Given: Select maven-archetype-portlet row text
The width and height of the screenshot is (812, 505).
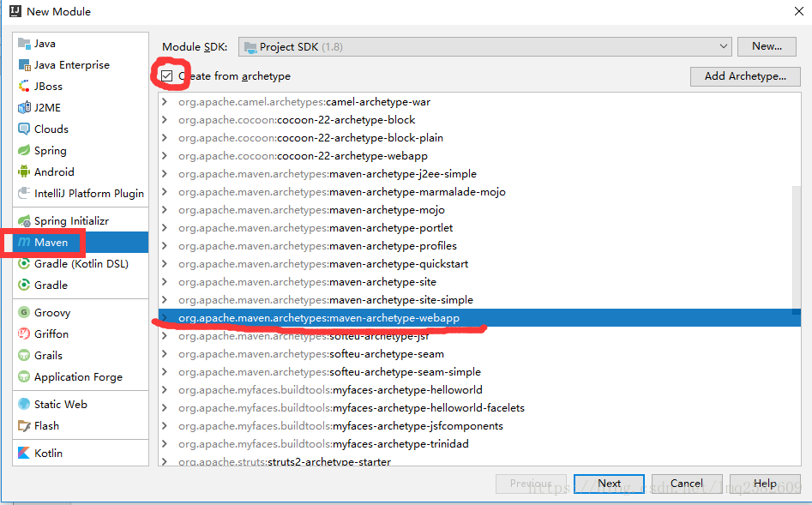Looking at the screenshot, I should tap(316, 228).
